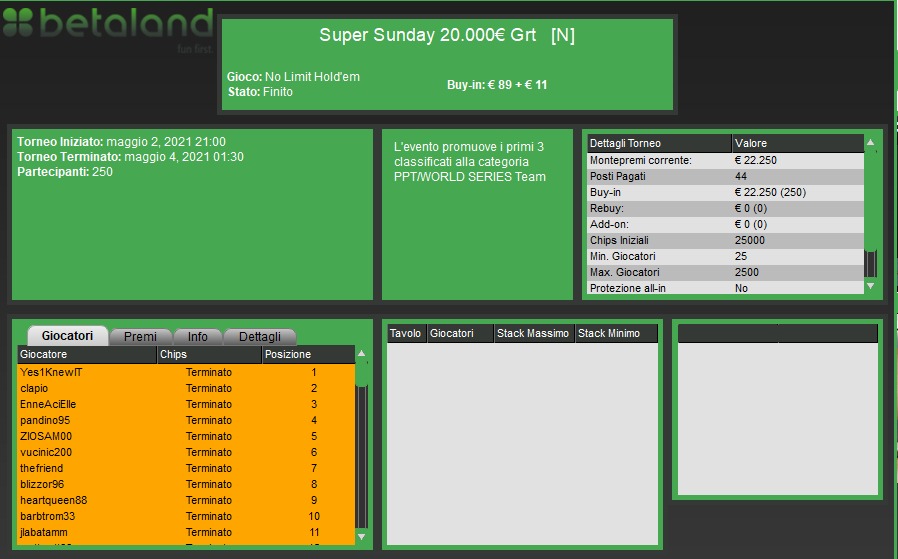
Task: Switch to the Premi tab
Action: coord(140,337)
